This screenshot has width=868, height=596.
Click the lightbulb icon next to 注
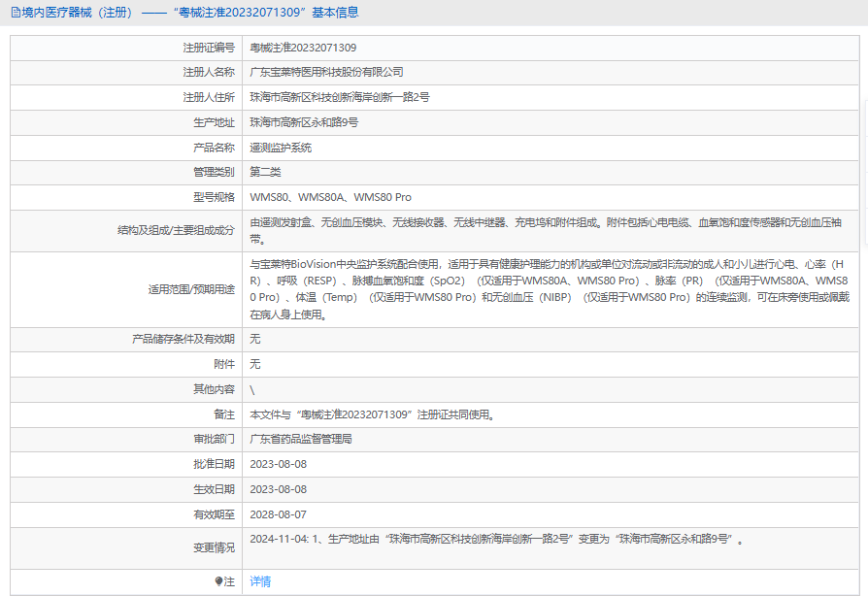click(x=218, y=581)
